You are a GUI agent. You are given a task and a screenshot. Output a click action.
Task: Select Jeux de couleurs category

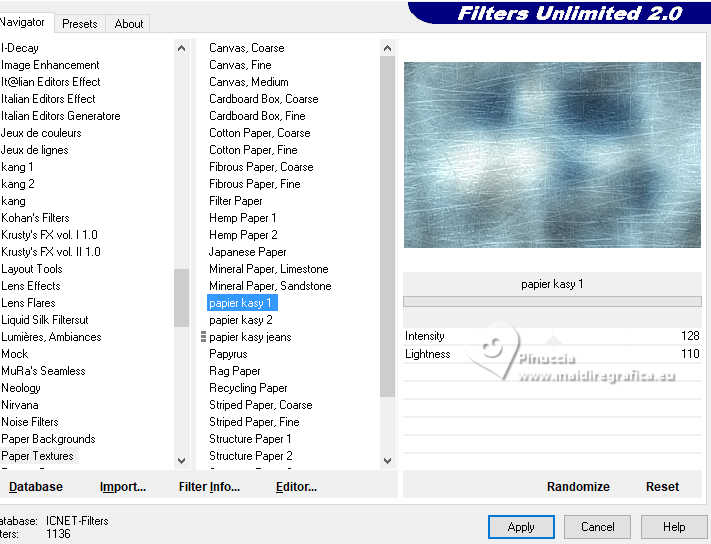coord(41,133)
